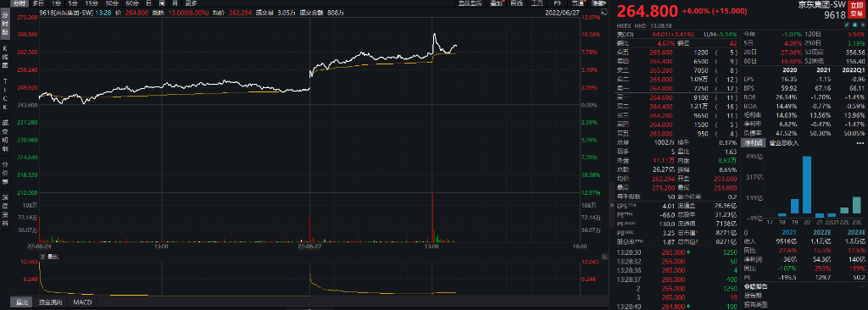Select the 分时 period tab
Viewport: 868px width, 310px height.
point(19,3)
